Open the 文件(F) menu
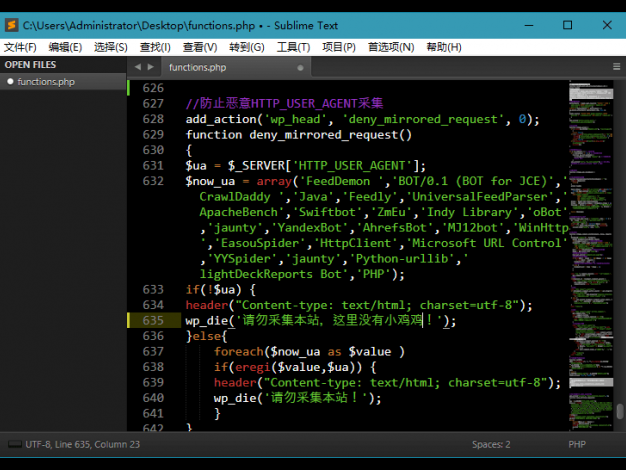Viewport: 626px width, 470px height. [x=20, y=47]
